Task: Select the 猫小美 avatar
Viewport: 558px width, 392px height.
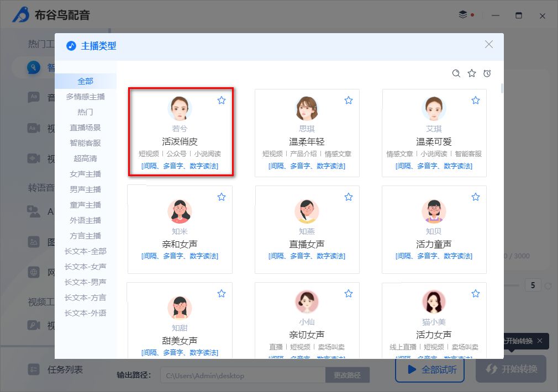Action: [x=434, y=302]
